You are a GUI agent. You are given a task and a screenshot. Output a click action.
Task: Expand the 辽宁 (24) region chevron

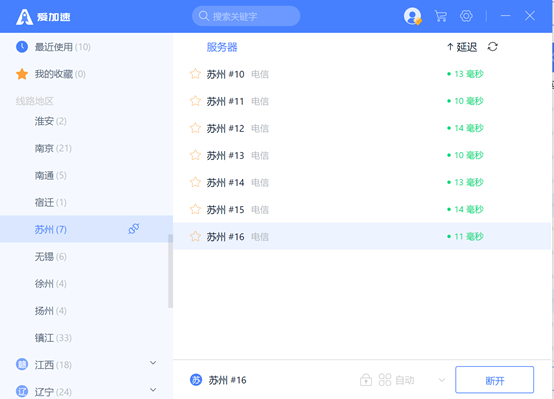tap(153, 390)
